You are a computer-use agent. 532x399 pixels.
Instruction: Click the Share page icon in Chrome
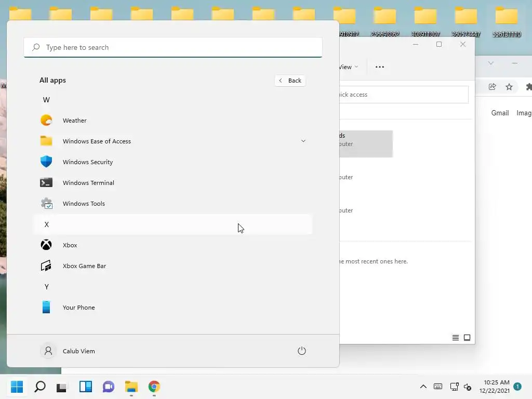tap(493, 87)
